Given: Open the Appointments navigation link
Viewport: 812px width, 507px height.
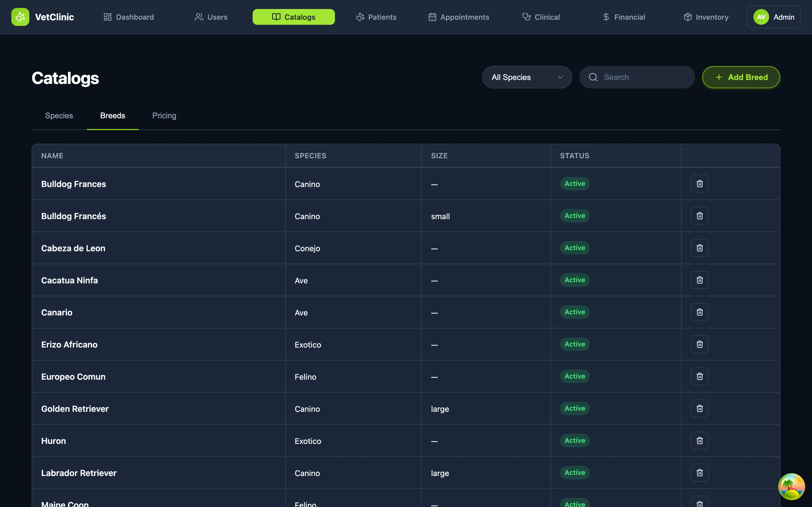Looking at the screenshot, I should 459,17.
